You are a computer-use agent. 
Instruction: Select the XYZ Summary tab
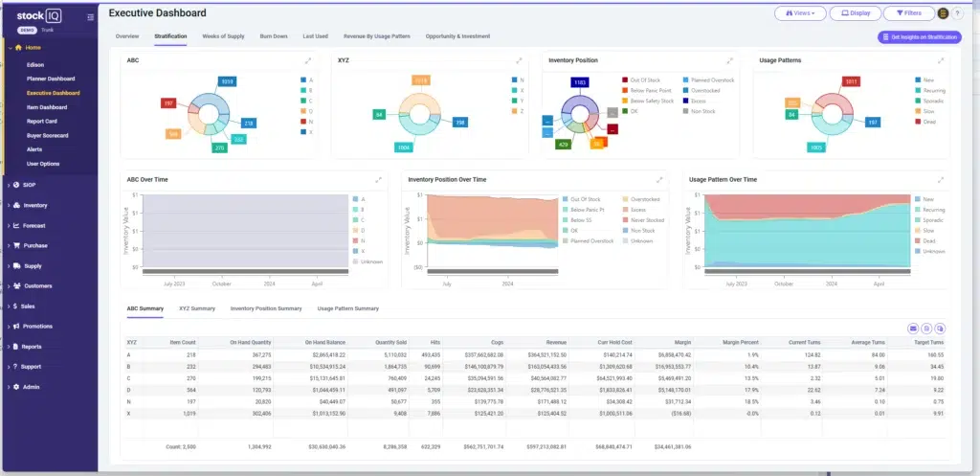197,308
